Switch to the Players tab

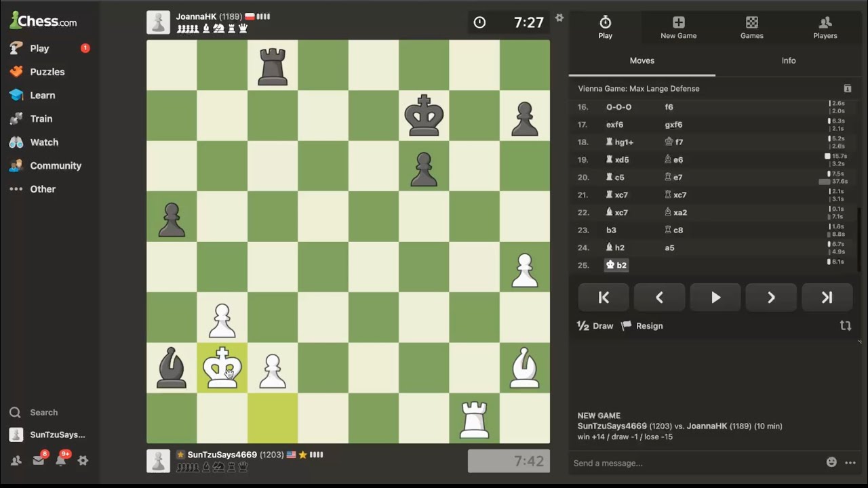825,28
